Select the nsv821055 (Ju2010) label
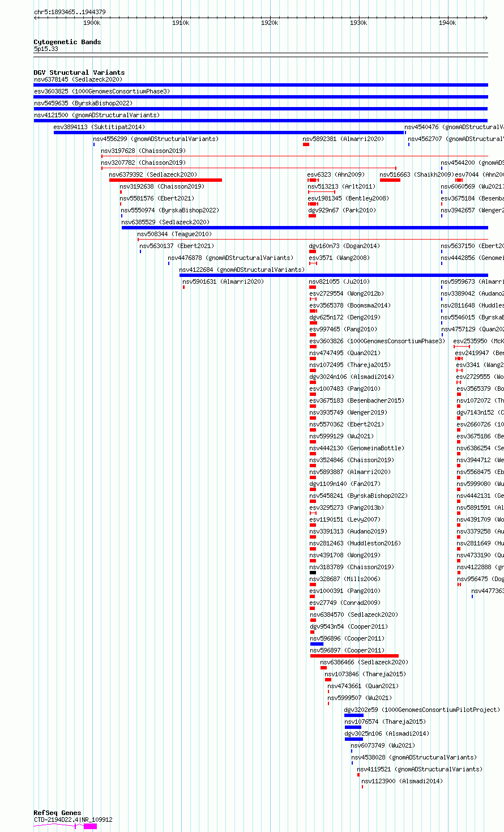 click(339, 281)
